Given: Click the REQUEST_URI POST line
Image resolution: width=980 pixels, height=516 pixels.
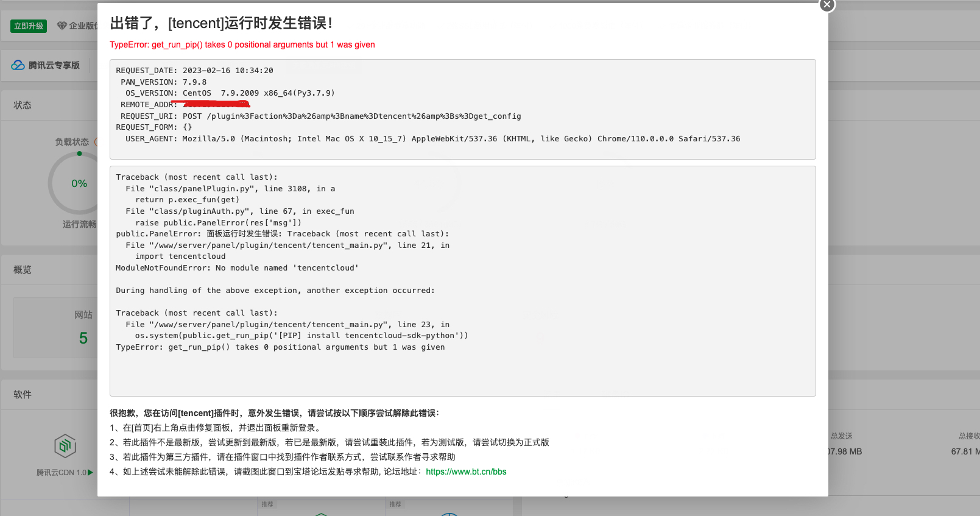Looking at the screenshot, I should point(321,116).
